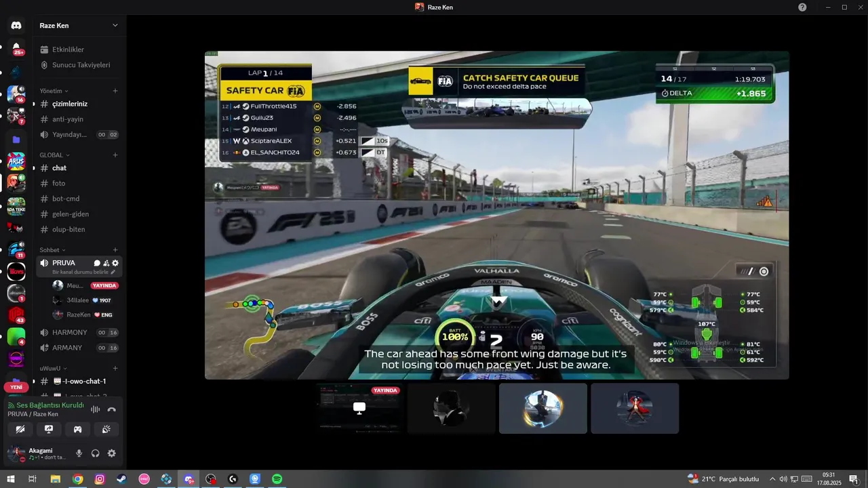Open Windows Start menu
This screenshot has height=488, width=868.
(x=11, y=479)
